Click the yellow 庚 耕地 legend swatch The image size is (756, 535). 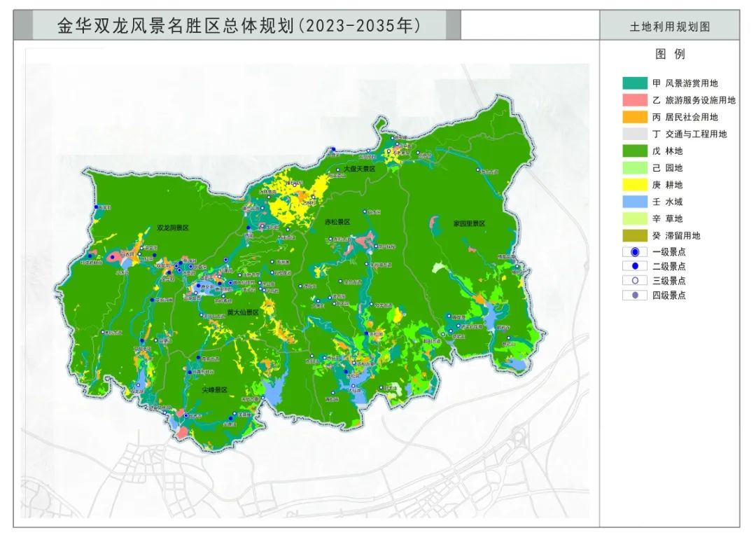[x=634, y=184]
